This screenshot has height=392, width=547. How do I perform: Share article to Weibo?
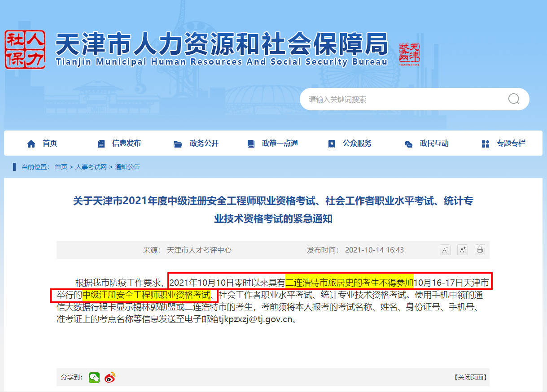(x=109, y=378)
